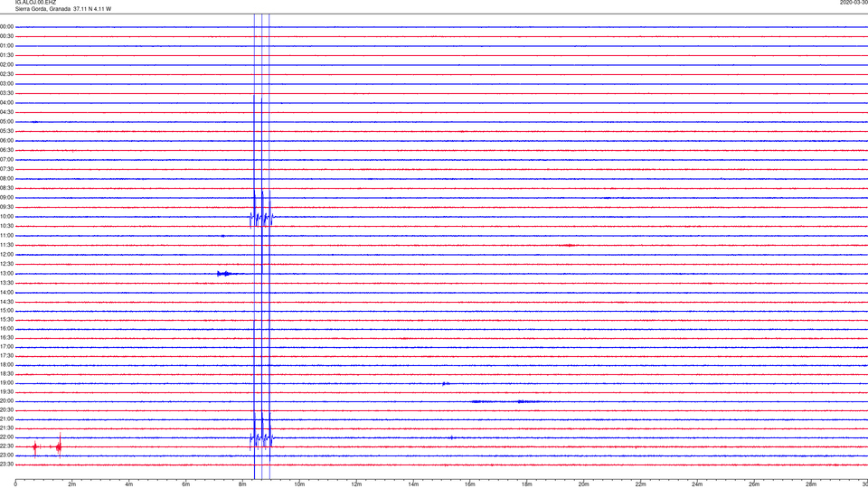This screenshot has width=868, height=488.
Task: Select the 09:00 time label
Action: pos(6,198)
